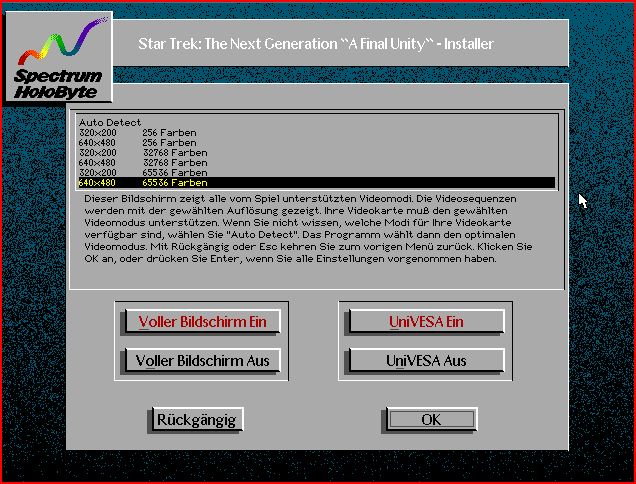Choose 320x200 65536 Farben mode
The height and width of the screenshot is (484, 636).
click(143, 172)
